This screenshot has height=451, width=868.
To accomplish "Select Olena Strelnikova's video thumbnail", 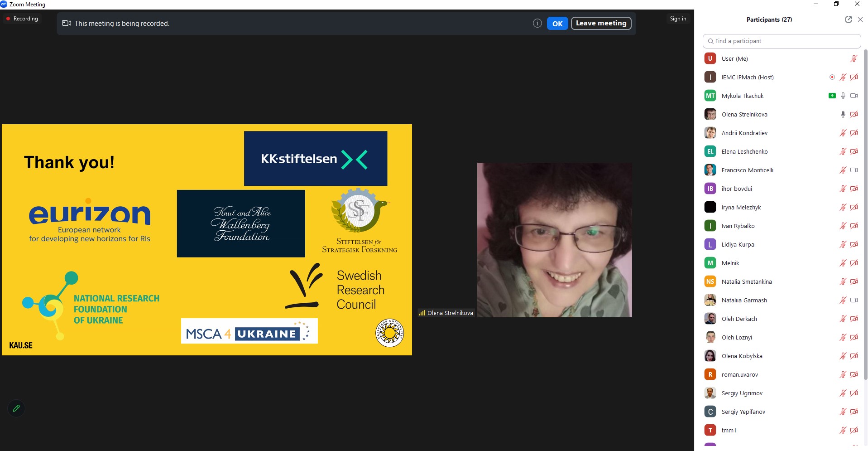I will [554, 240].
